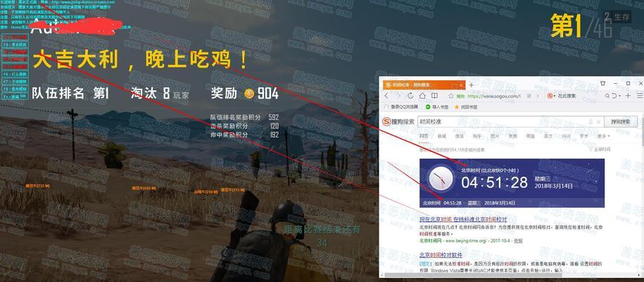644x282 pixels.
Task: Click the browser address bar URL
Action: [494, 96]
